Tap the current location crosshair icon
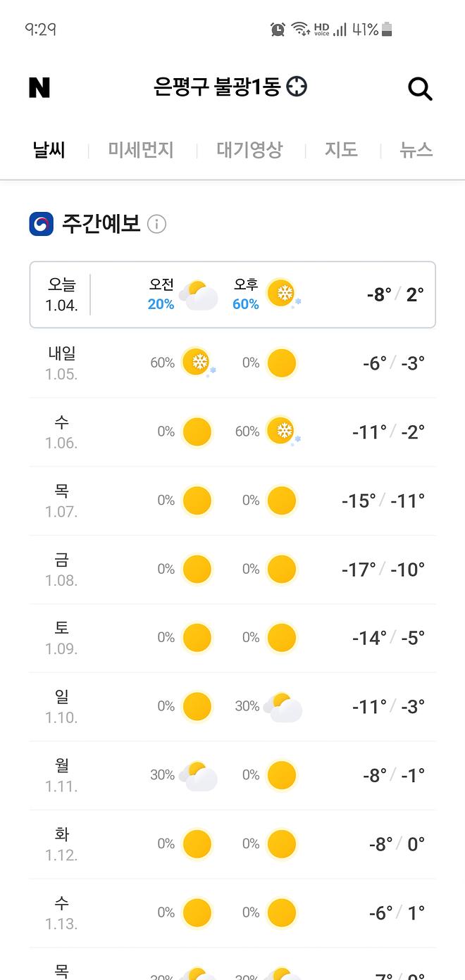This screenshot has height=980, width=465. tap(297, 87)
